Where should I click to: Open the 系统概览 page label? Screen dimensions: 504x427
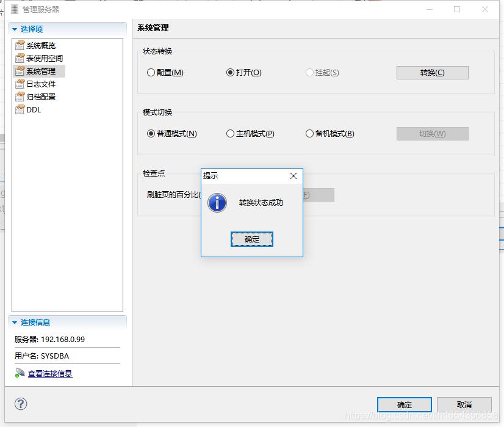click(x=41, y=46)
